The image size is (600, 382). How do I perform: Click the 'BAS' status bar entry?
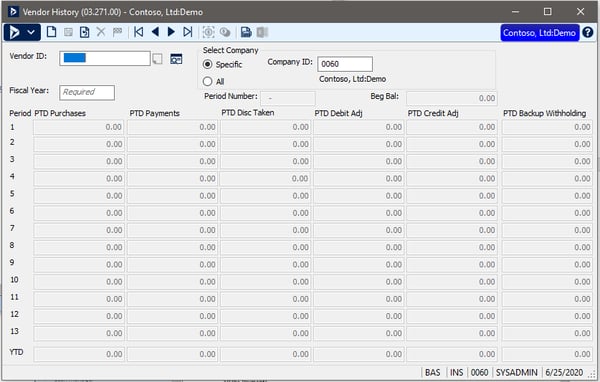pyautogui.click(x=432, y=372)
